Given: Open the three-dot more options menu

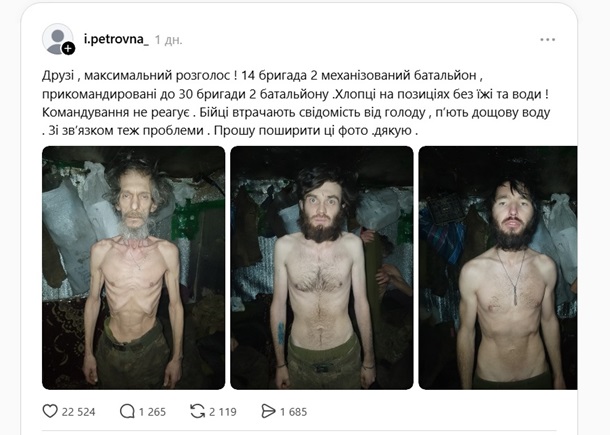Looking at the screenshot, I should coord(547,39).
